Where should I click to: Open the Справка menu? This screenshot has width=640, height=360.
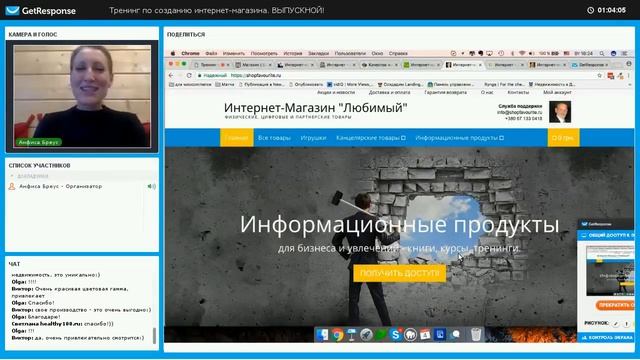point(398,53)
